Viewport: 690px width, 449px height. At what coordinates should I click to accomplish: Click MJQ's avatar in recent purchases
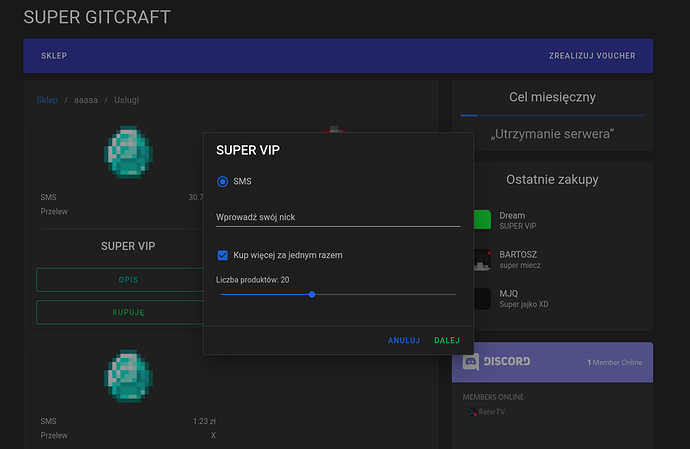coord(483,298)
